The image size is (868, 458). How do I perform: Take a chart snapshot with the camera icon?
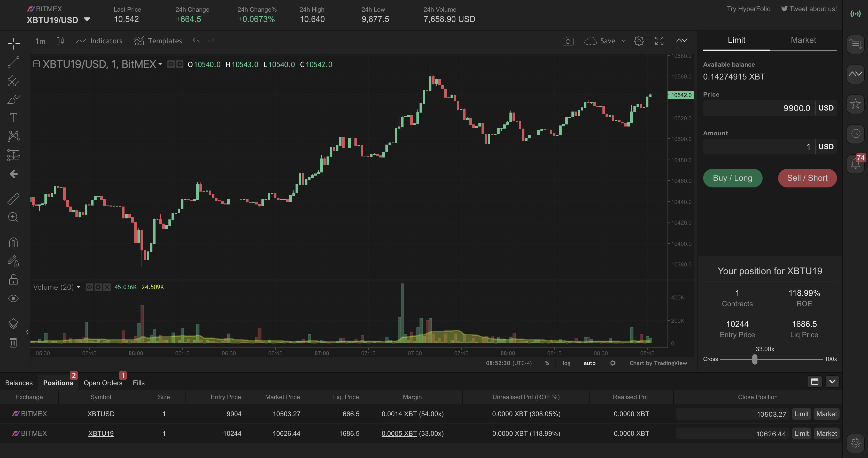[568, 41]
